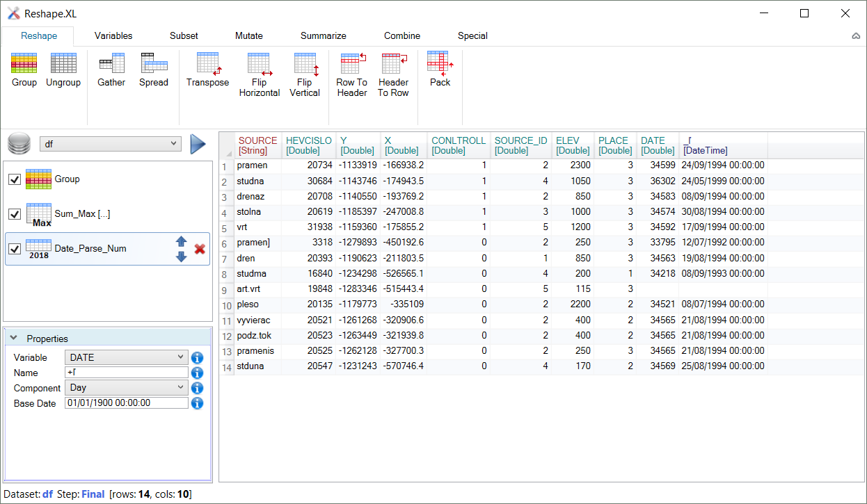Click the HEVCISLO column header
Screen dimensions: 867x504
tap(309, 145)
